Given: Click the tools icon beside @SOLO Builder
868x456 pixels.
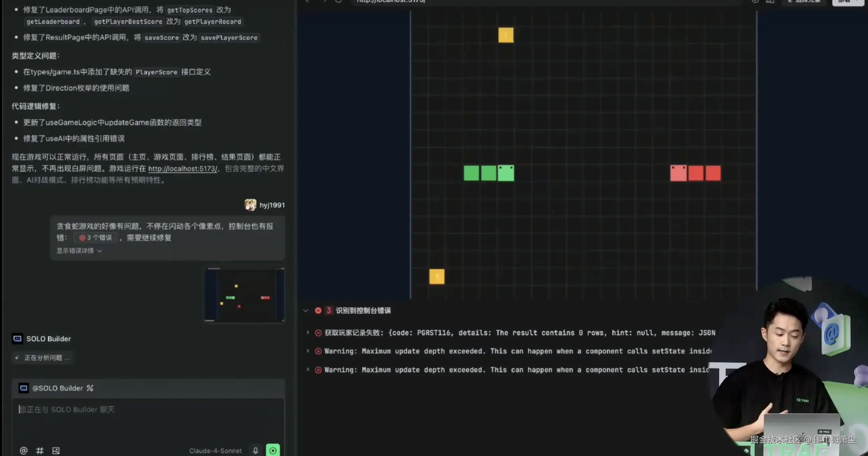Looking at the screenshot, I should 90,388.
